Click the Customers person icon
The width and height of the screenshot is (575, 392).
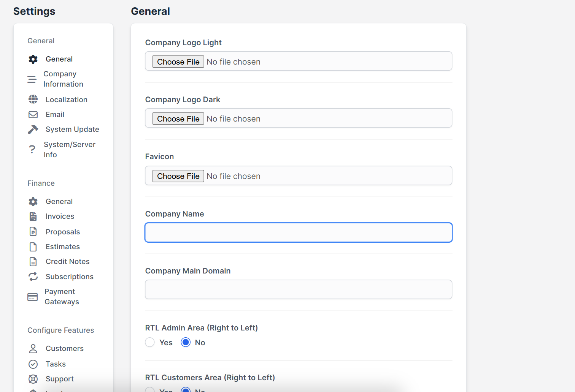[x=33, y=348]
